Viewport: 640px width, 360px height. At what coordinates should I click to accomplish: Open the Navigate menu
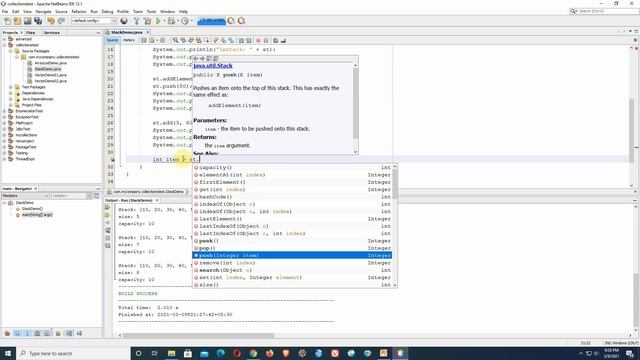(x=43, y=11)
